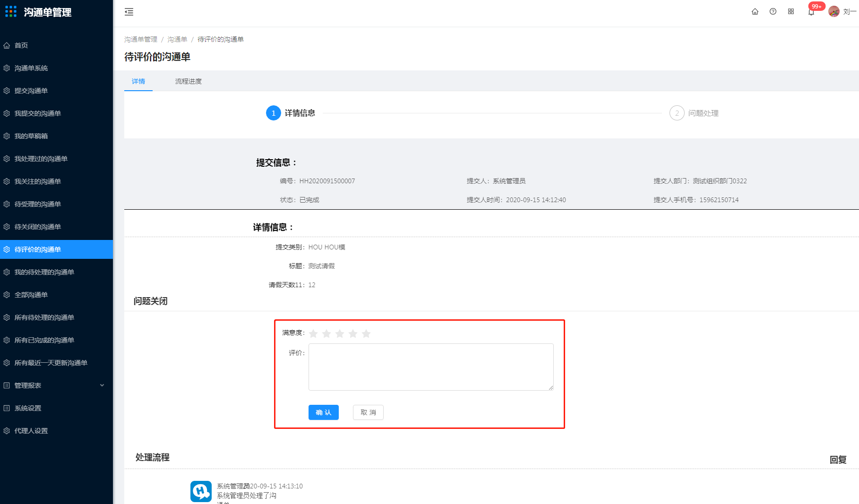The height and width of the screenshot is (504, 859).
Task: Expand the 管理报表 submenu chevron
Action: pos(102,385)
